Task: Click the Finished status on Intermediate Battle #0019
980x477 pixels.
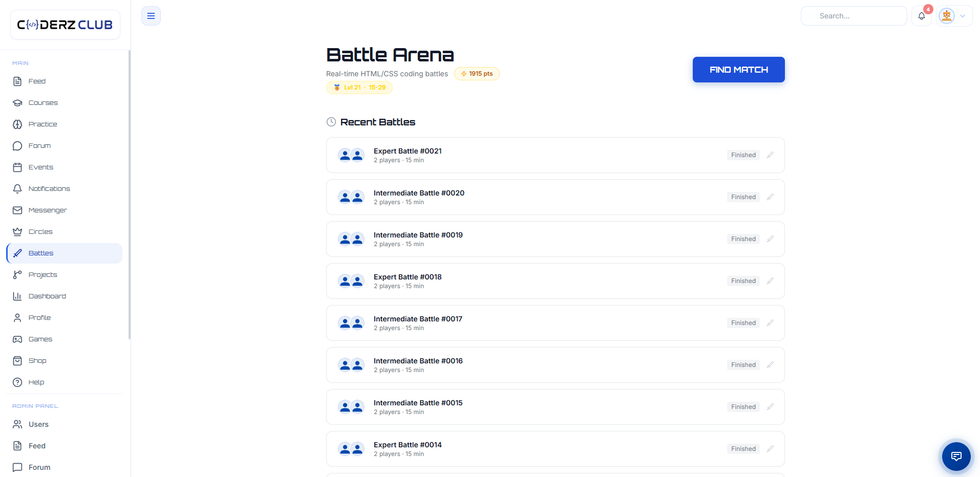Action: 743,239
